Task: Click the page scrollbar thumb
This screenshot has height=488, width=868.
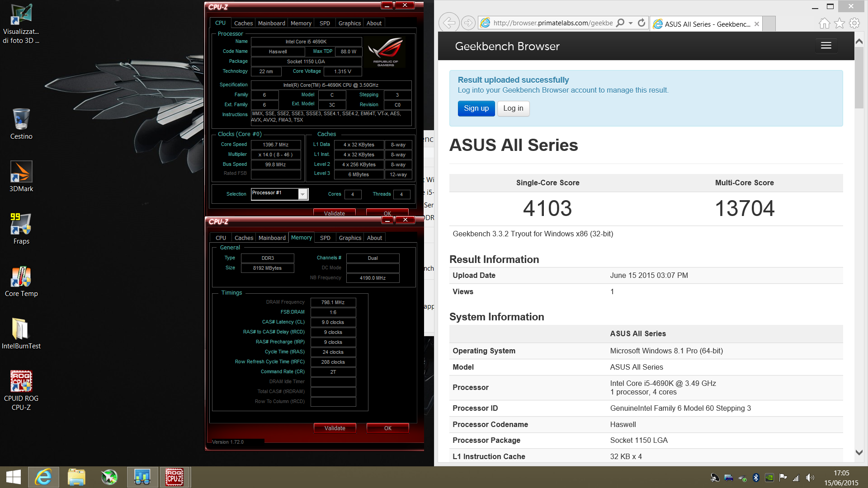Action: click(x=859, y=77)
